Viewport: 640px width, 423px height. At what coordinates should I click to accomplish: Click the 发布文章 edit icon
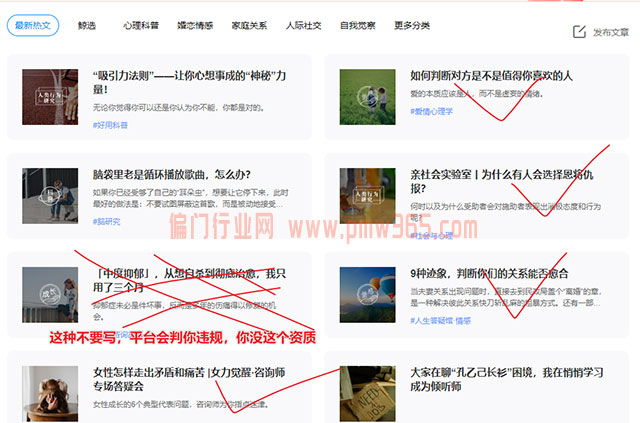(579, 32)
